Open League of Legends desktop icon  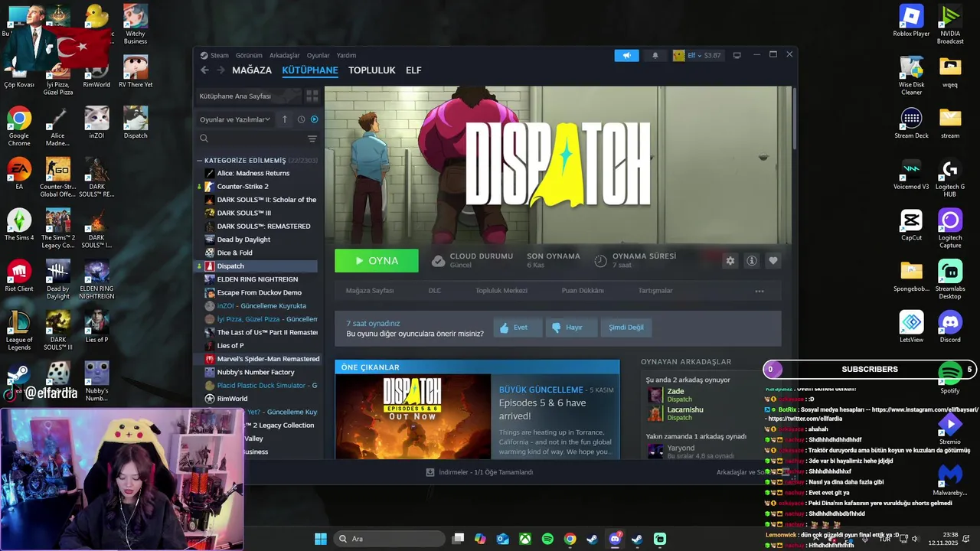pyautogui.click(x=19, y=331)
